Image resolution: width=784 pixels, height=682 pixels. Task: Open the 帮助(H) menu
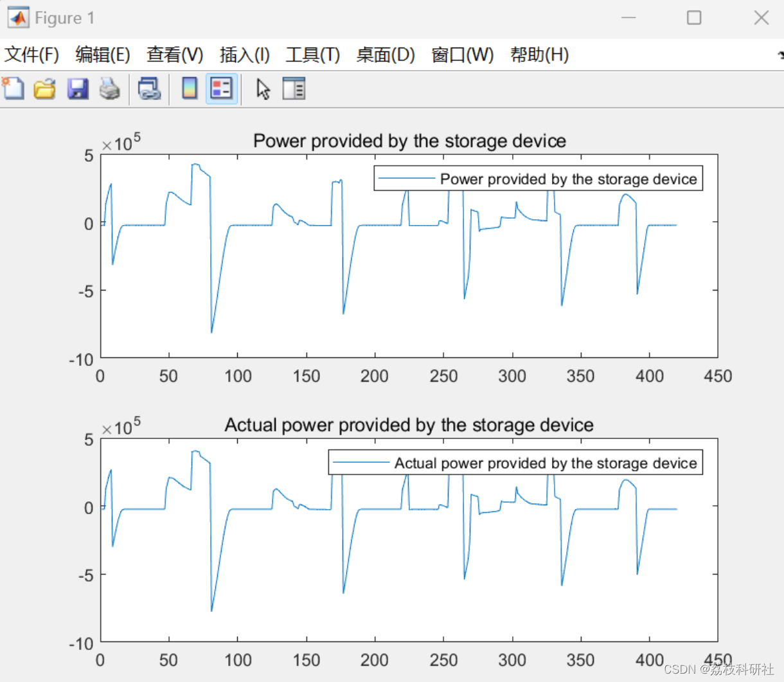[540, 55]
